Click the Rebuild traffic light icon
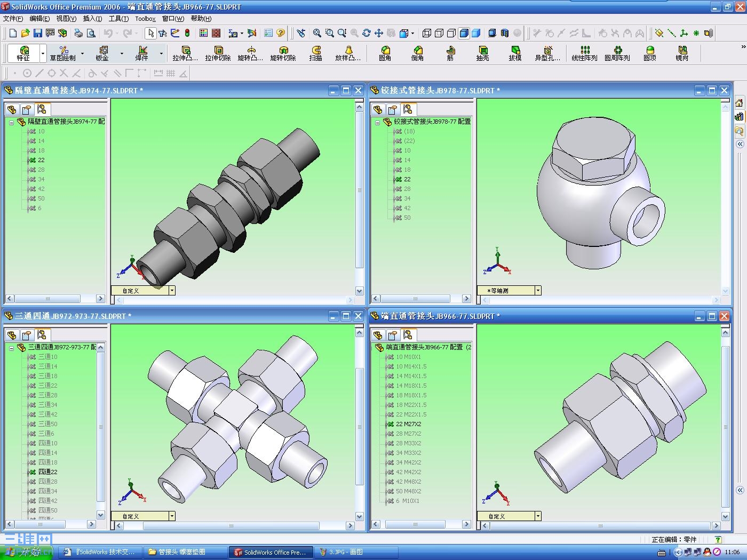The height and width of the screenshot is (560, 747). tap(187, 33)
